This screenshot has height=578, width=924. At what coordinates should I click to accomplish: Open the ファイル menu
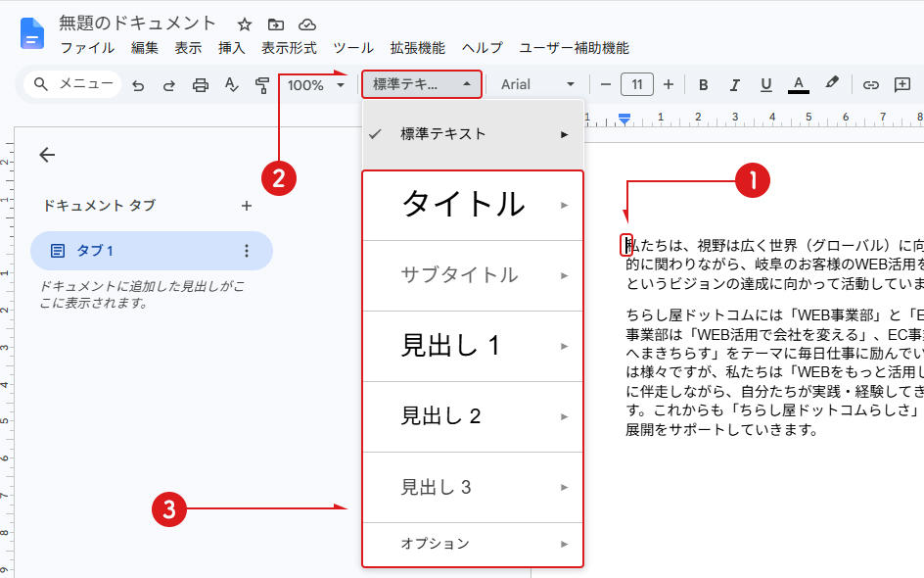click(x=87, y=48)
